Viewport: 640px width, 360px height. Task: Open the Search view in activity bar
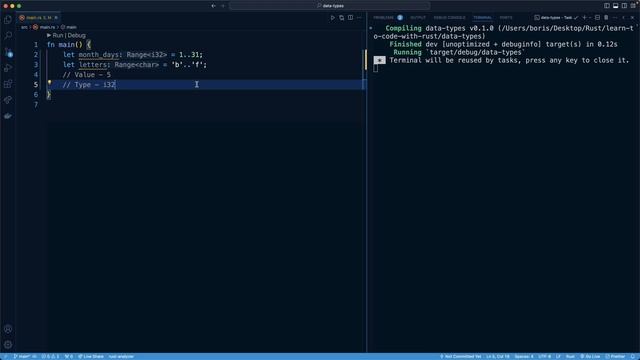click(x=8, y=36)
